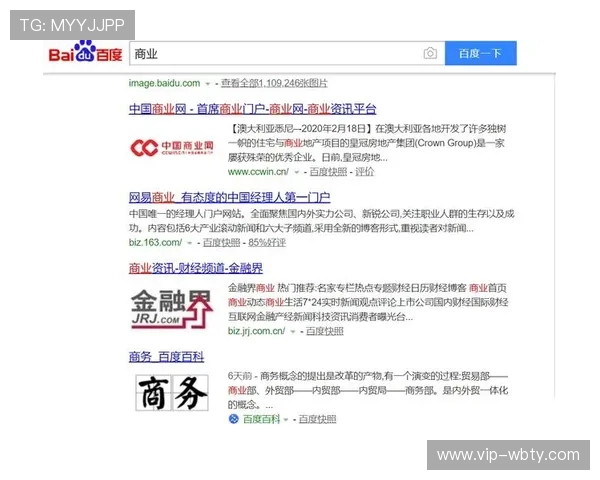The image size is (600, 480).
Task: Open 商务_百度百科 result title
Action: [166, 357]
